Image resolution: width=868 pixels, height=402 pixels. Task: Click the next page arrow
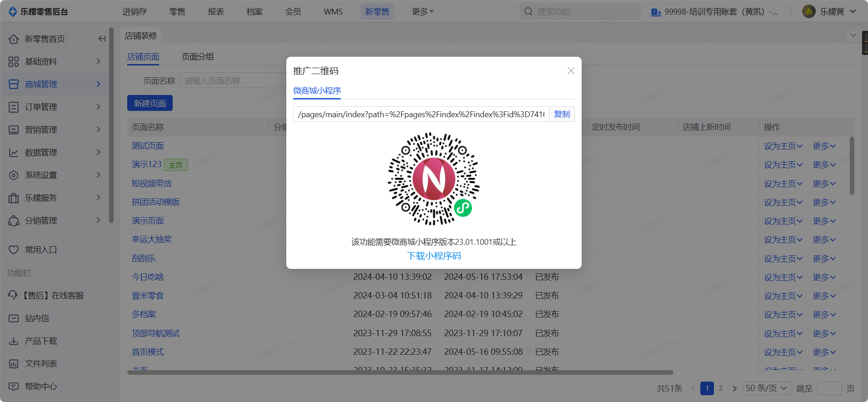click(734, 388)
